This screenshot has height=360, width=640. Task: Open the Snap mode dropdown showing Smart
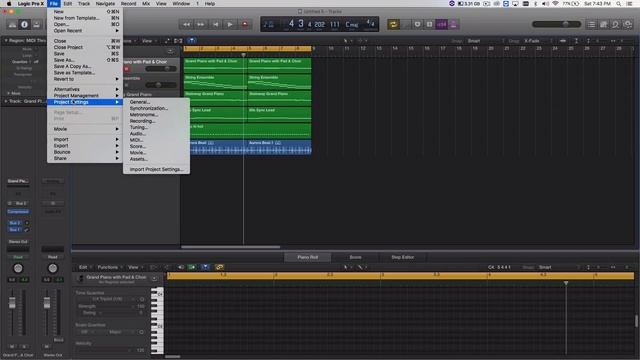[x=485, y=41]
